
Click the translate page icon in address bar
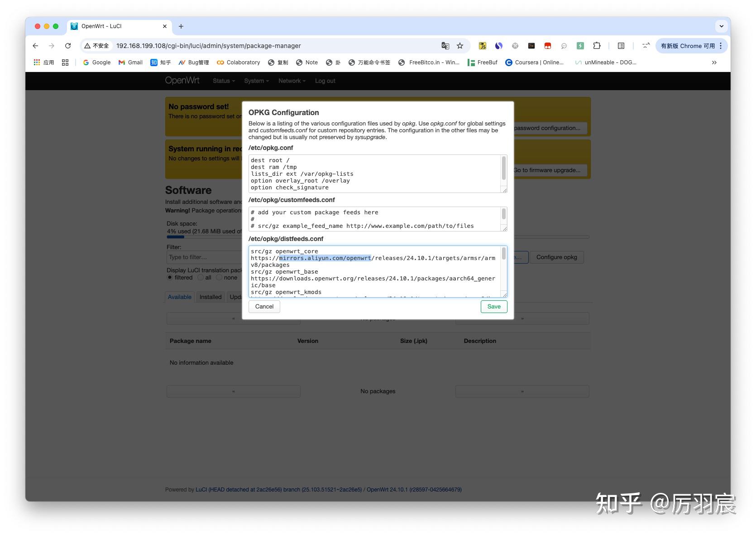pyautogui.click(x=445, y=46)
